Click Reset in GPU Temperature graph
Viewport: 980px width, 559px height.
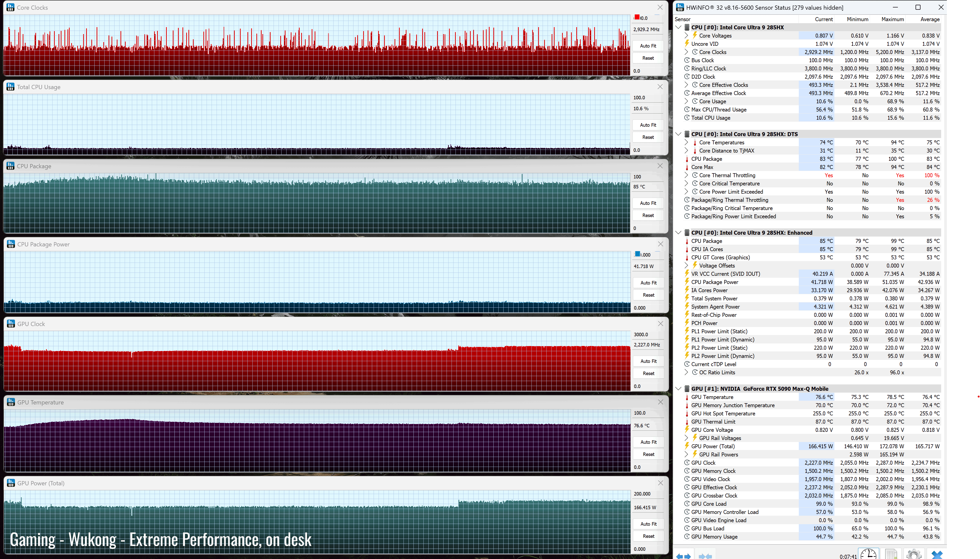648,454
